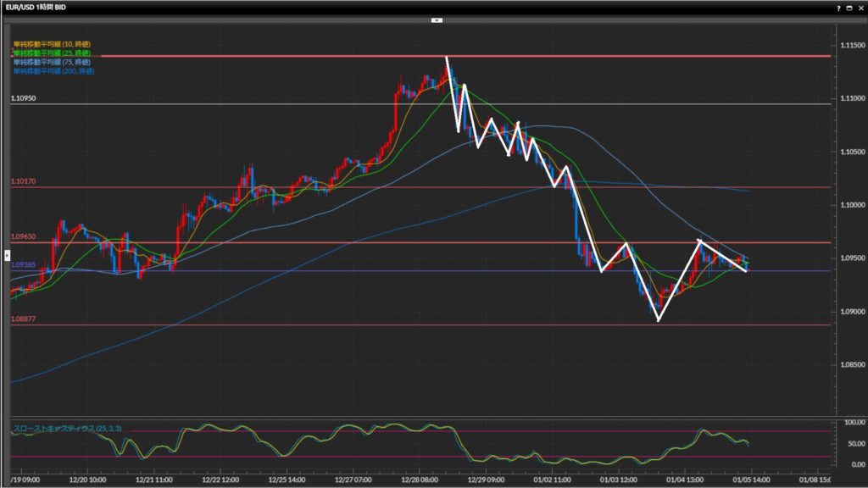Click 50.00 on the stochastics scale
868x488 pixels.
(x=852, y=443)
